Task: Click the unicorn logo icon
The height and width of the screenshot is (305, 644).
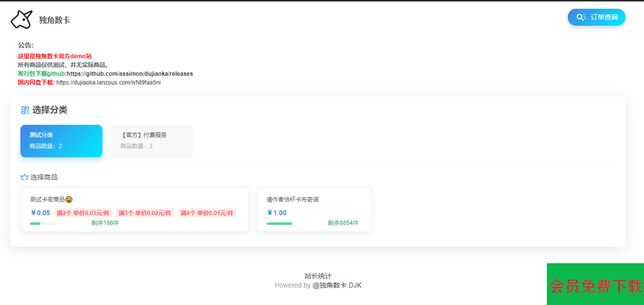Action: [21, 19]
